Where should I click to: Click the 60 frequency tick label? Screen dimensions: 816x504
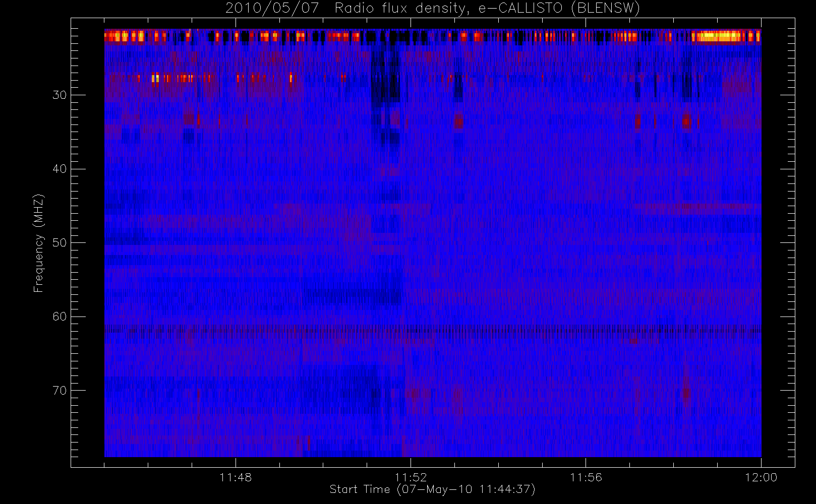point(60,317)
